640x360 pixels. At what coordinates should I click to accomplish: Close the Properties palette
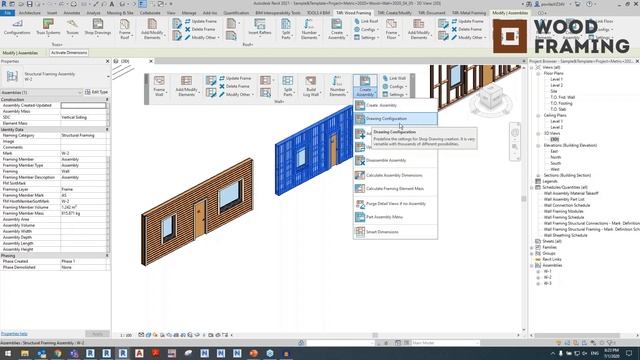click(x=107, y=61)
